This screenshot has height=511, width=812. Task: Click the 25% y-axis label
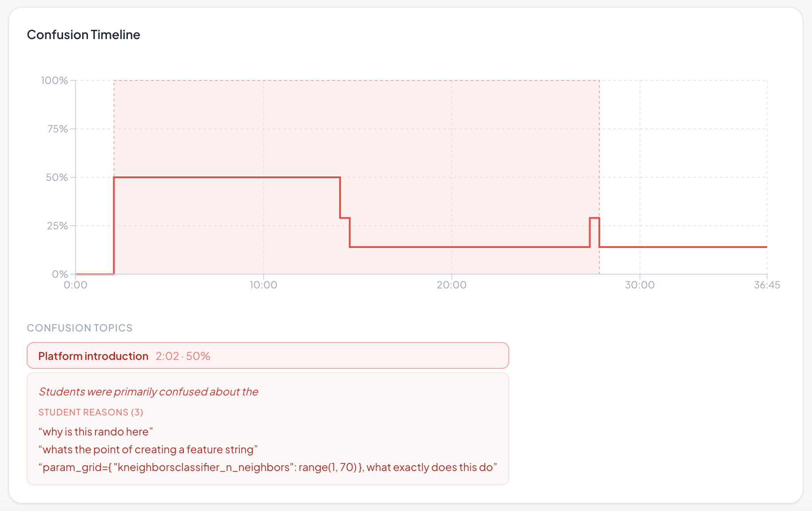tap(58, 226)
